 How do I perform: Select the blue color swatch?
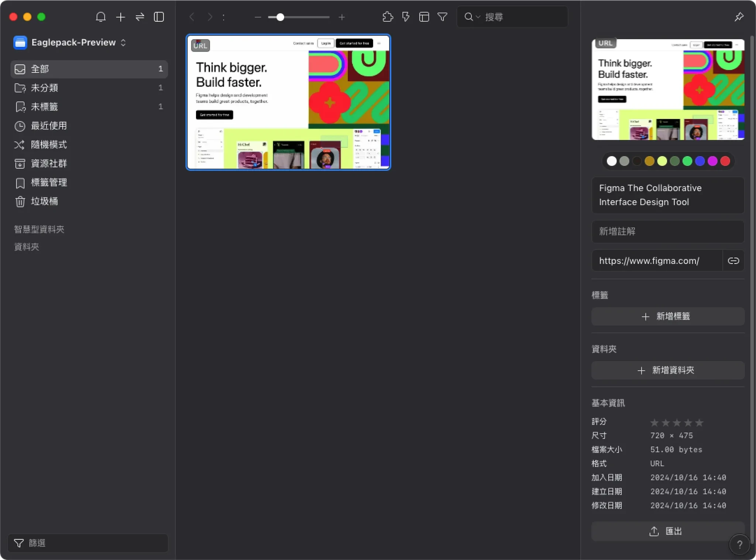click(700, 161)
